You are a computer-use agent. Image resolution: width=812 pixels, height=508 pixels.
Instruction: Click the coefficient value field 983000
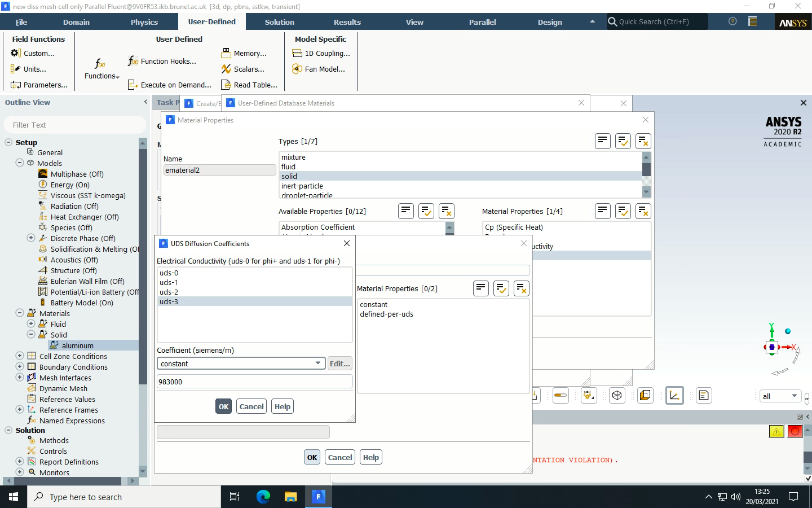tap(255, 382)
